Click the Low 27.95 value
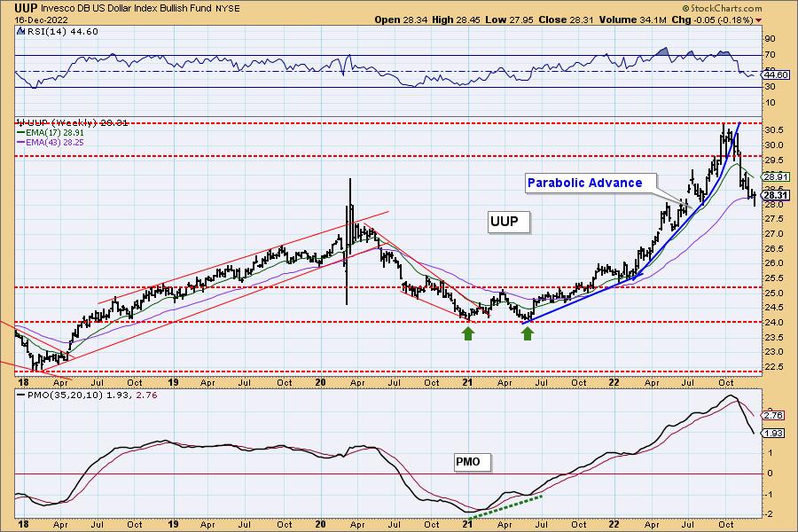Image resolution: width=798 pixels, height=532 pixels. [x=510, y=20]
